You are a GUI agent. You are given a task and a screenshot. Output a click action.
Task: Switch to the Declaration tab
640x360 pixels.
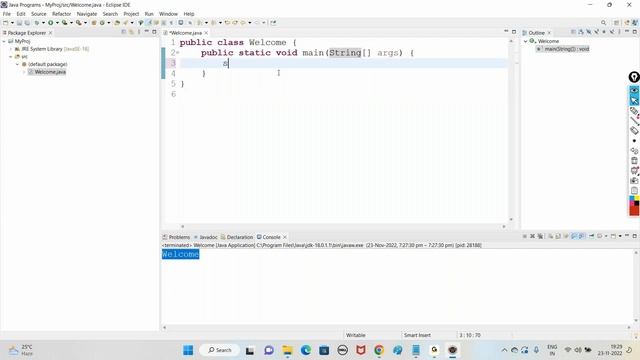pyautogui.click(x=237, y=237)
